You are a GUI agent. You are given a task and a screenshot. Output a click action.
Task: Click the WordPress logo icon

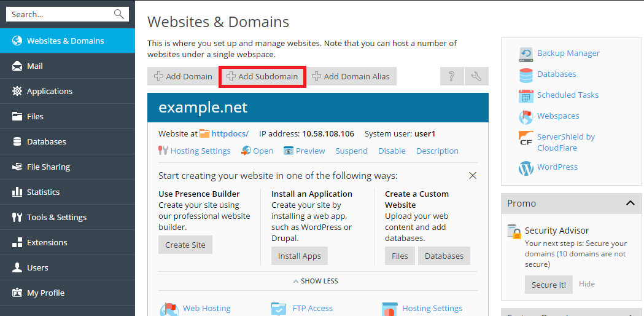point(526,167)
